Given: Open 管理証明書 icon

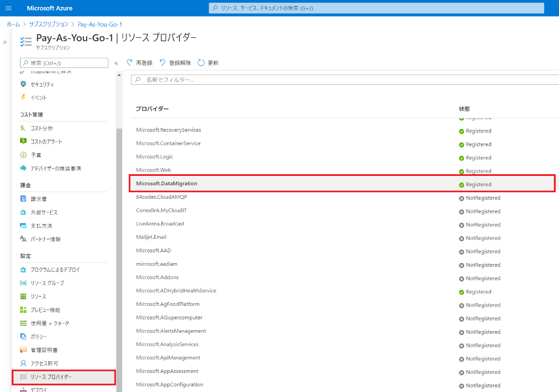Looking at the screenshot, I should tap(23, 350).
